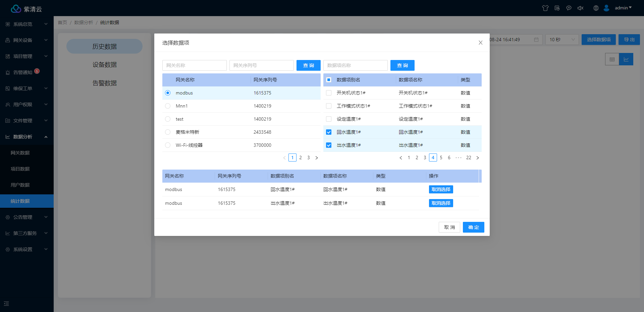Uncheck the 出水温度1# checkbox
This screenshot has width=644, height=312.
(x=329, y=145)
